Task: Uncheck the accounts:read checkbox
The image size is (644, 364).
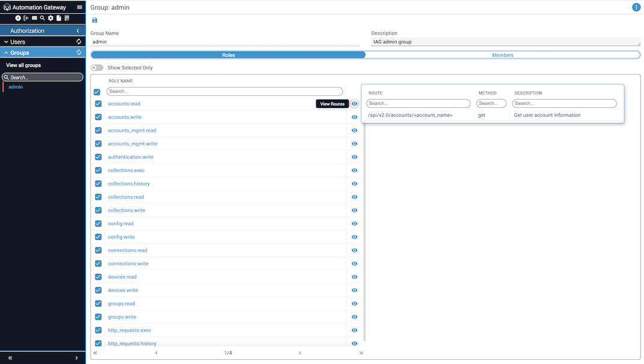Action: coord(98,104)
